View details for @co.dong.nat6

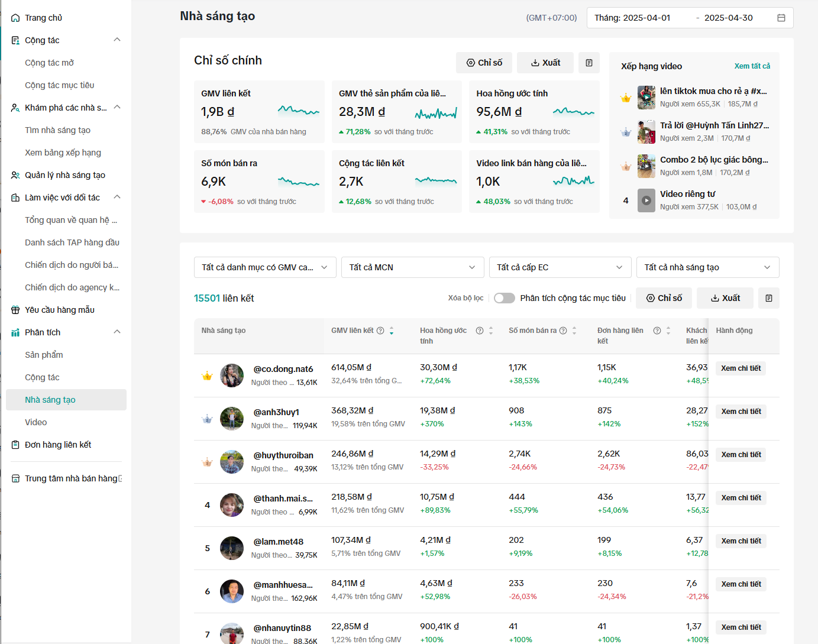tap(741, 368)
